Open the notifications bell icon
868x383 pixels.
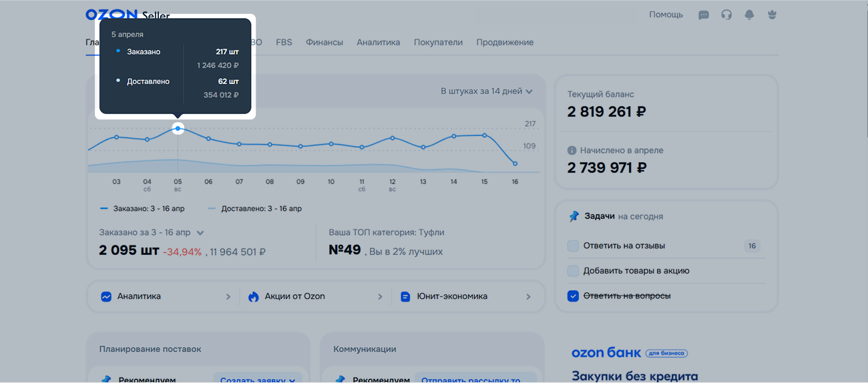749,15
